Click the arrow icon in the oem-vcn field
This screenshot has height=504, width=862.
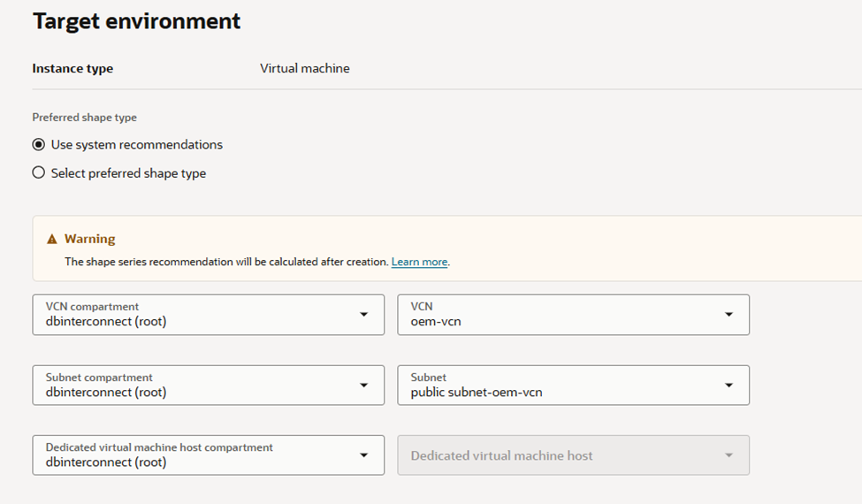click(729, 315)
